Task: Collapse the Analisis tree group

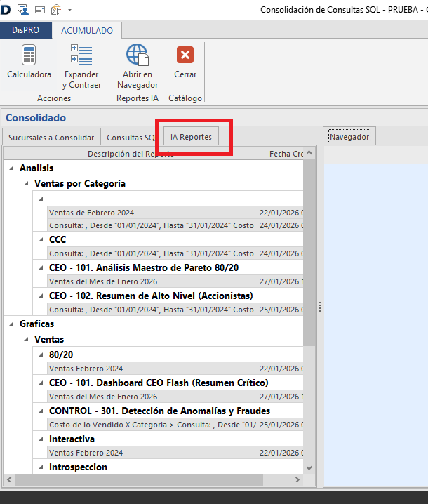Action: coord(11,168)
